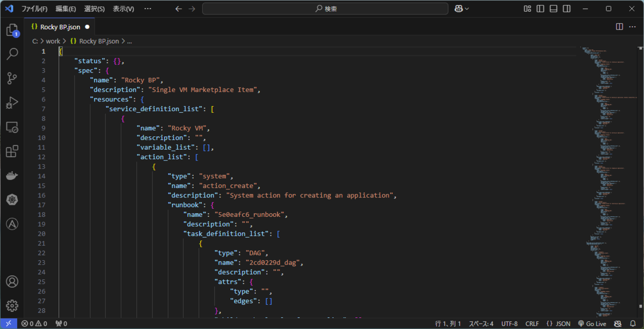Click the "action_create" string value
The width and height of the screenshot is (644, 329).
(229, 186)
